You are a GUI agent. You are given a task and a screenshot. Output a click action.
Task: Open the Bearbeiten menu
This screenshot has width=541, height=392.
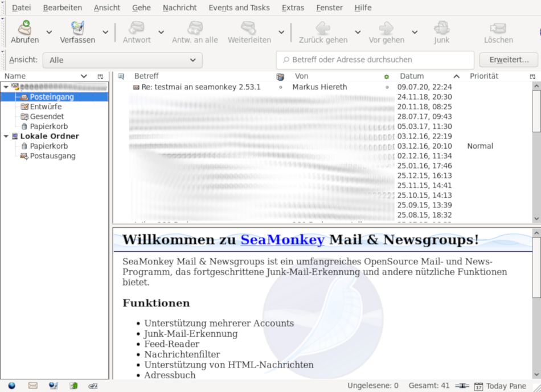pos(63,7)
